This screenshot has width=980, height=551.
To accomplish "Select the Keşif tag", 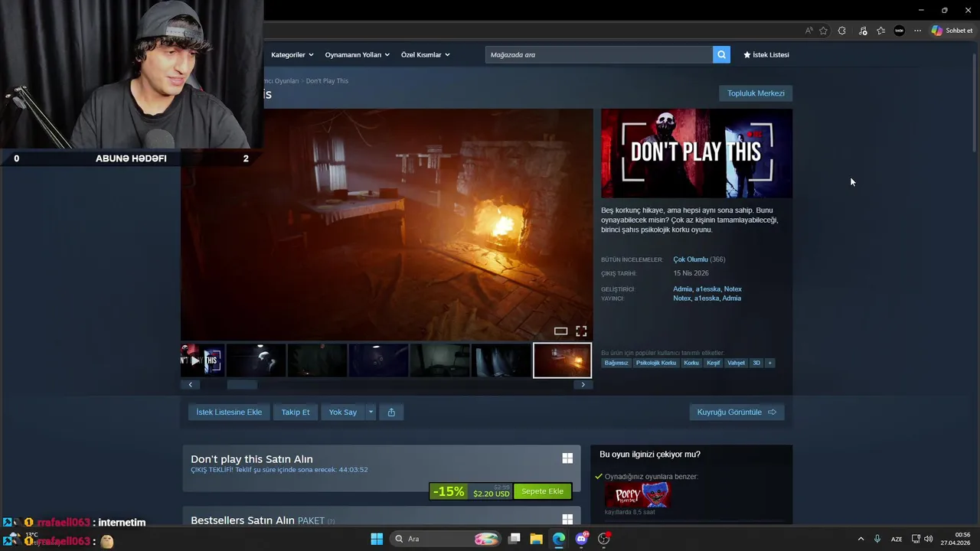I will [x=714, y=363].
